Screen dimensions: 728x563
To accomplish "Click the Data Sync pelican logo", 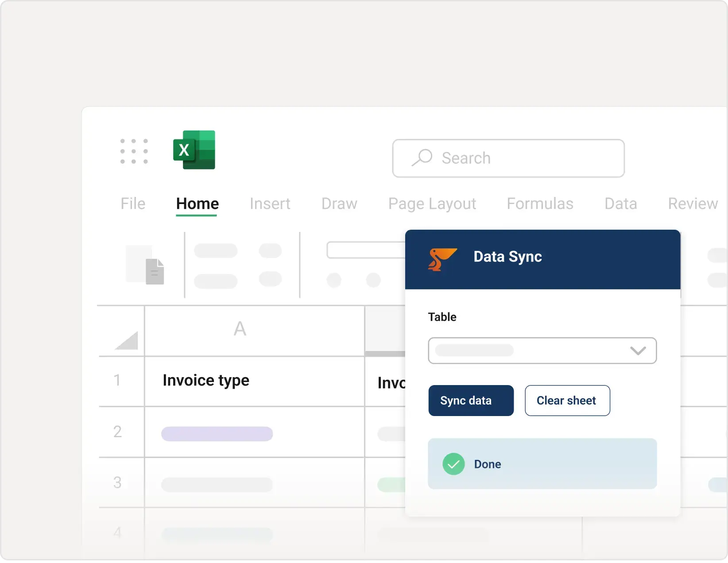I will pos(442,259).
